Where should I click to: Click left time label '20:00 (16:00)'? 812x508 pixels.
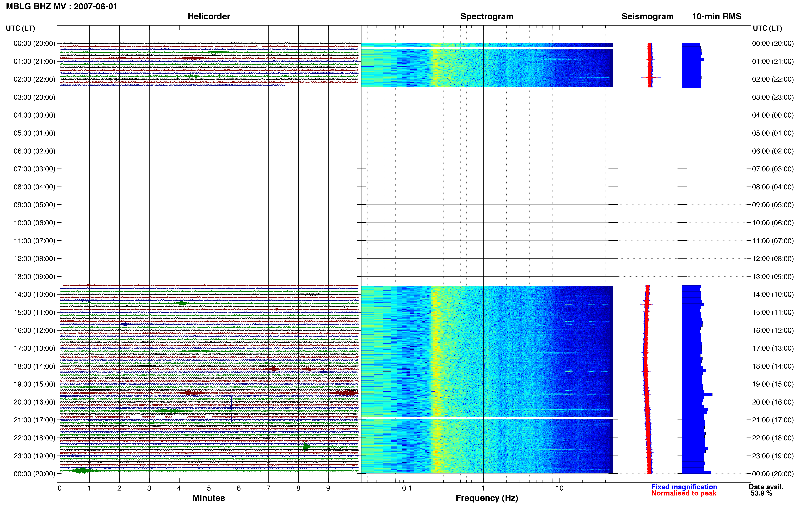click(x=34, y=402)
